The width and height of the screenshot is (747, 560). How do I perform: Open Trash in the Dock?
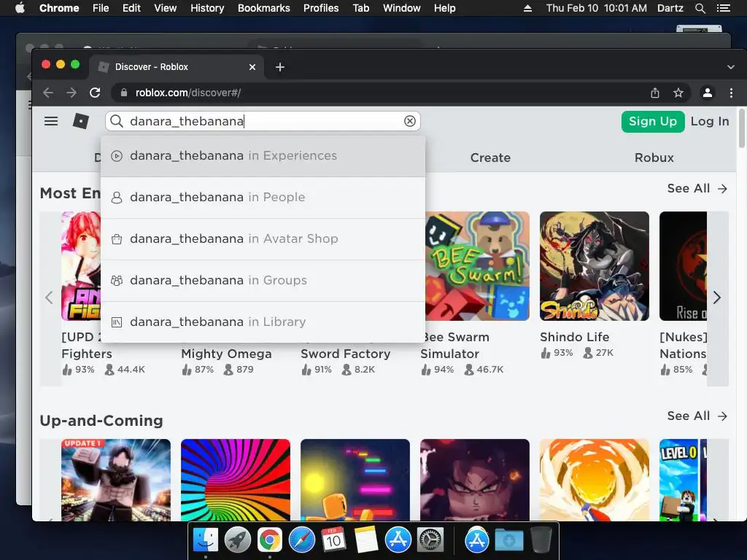click(x=541, y=540)
